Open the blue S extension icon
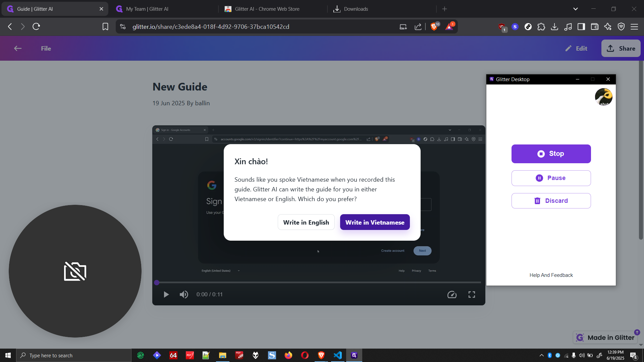The image size is (644, 362). pos(515,26)
